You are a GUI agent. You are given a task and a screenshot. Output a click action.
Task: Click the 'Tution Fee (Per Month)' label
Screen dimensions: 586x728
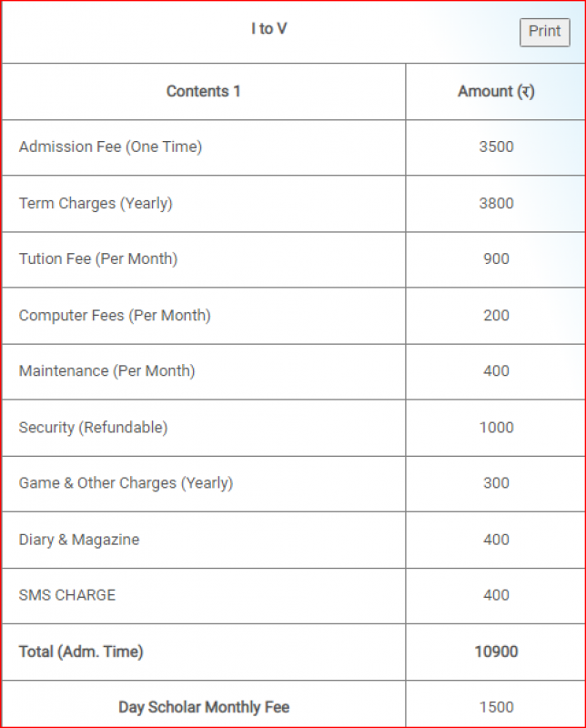(98, 258)
